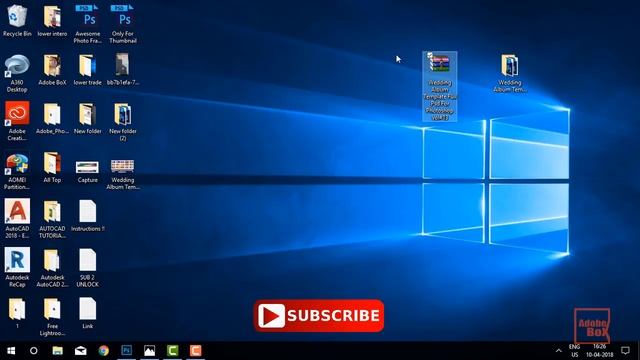Screen dimensions: 640x360
Task: Select the Link file icon
Action: coord(87,313)
